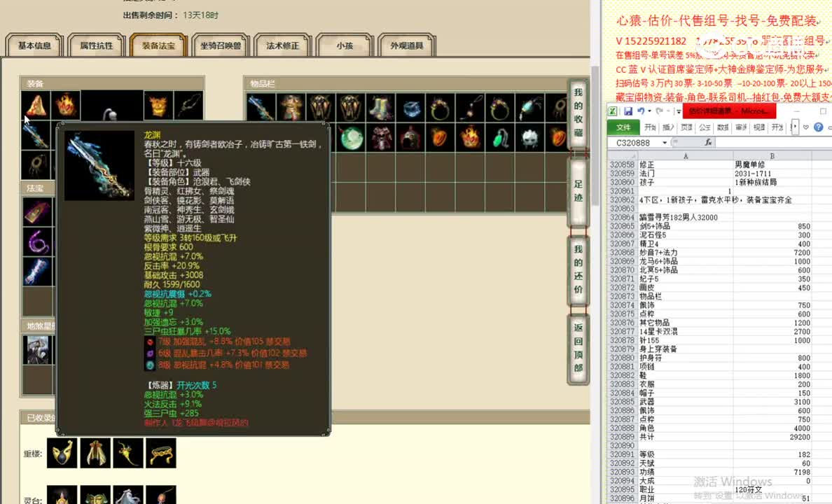
Task: Click the 返回顶部 button on the right
Action: coord(577,346)
